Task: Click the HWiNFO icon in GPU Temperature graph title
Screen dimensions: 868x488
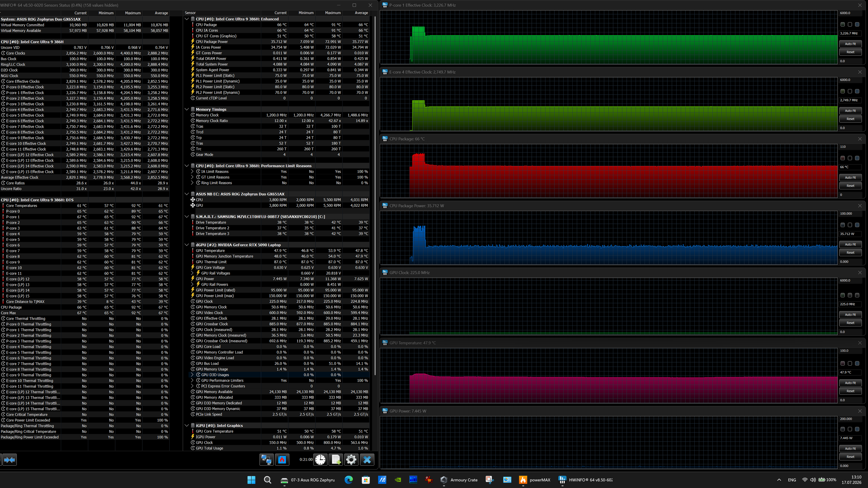Action: (x=385, y=343)
